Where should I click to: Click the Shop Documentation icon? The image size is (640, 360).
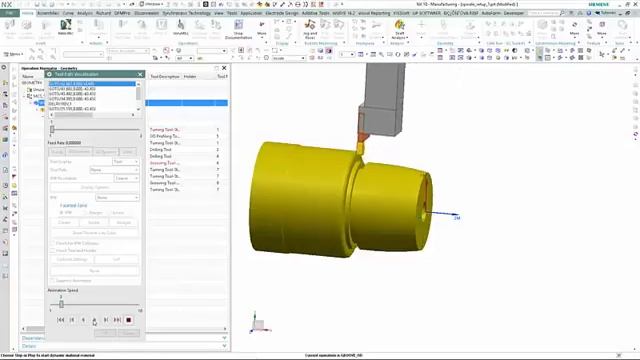(x=238, y=29)
